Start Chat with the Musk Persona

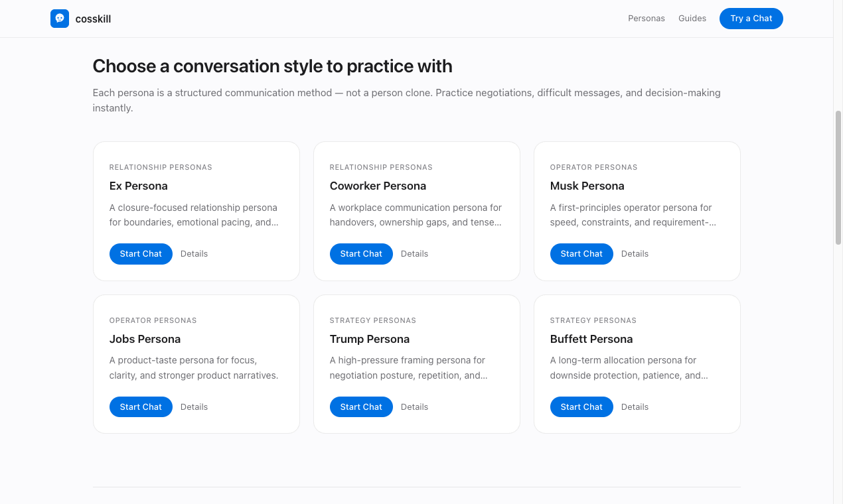(x=581, y=254)
